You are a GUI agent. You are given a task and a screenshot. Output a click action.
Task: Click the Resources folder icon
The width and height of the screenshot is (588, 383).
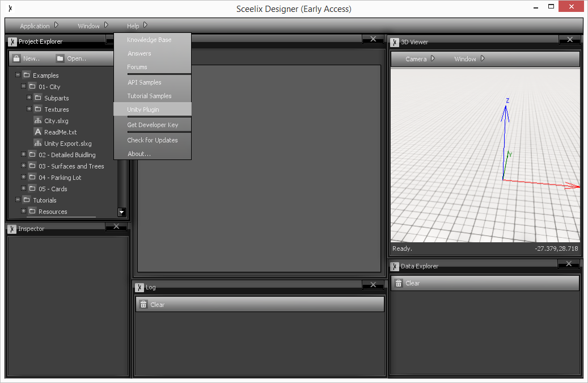coord(32,211)
